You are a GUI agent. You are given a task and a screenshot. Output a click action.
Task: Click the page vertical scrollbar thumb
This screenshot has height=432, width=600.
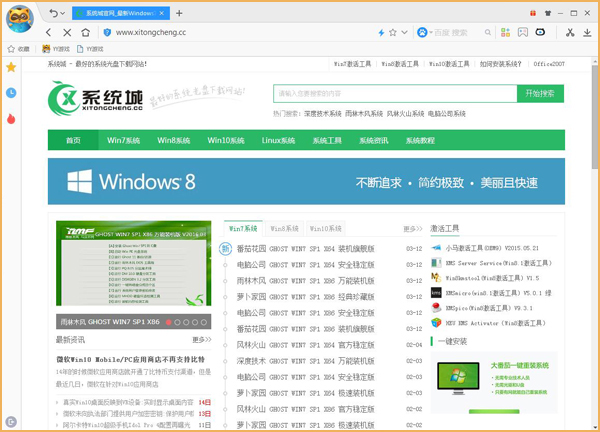595,115
